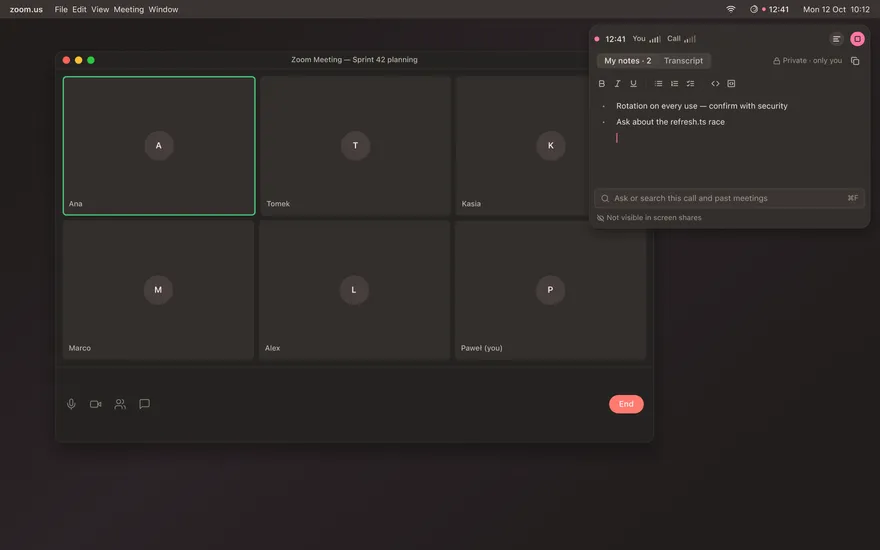Insert a checklist in notes
Viewport: 880px width, 550px height.
tap(690, 84)
